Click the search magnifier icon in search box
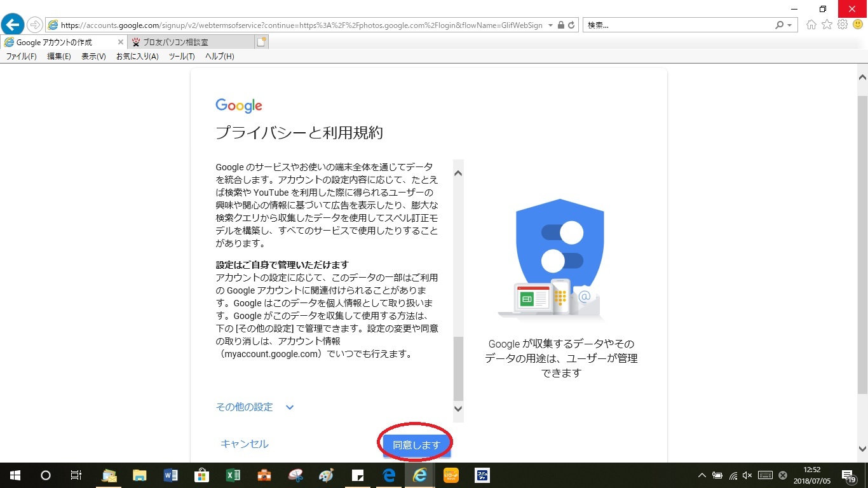This screenshot has height=488, width=868. pos(780,25)
